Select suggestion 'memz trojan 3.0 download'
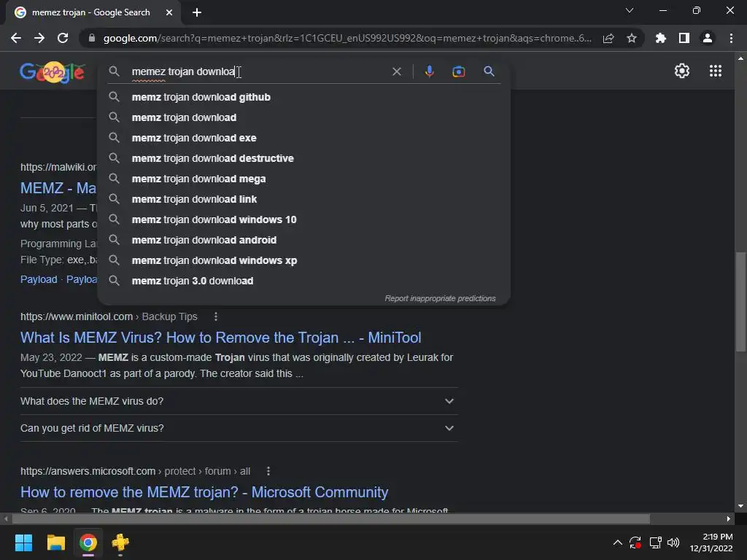Screen dimensions: 747x560 pos(303,281)
